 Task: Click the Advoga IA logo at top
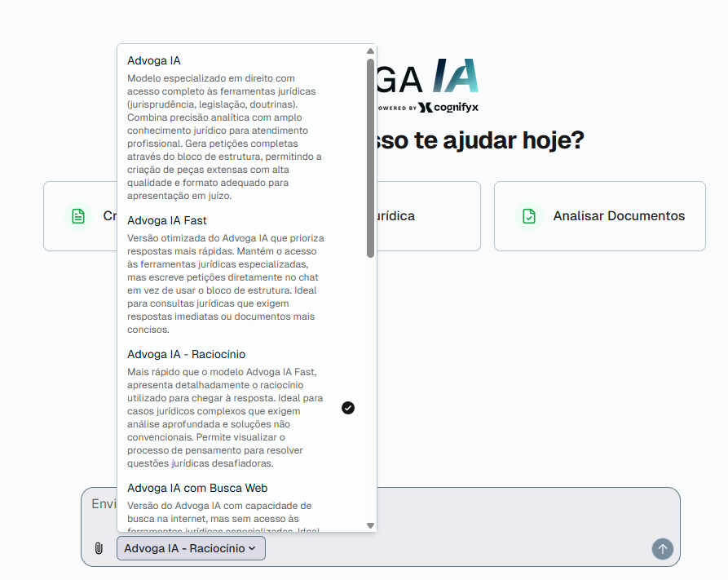click(427, 76)
